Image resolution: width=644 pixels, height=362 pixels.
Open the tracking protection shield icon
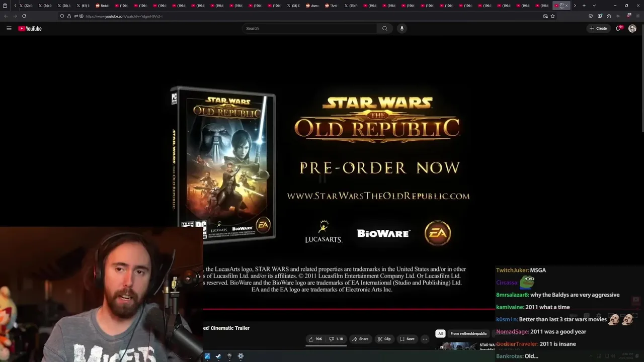62,16
